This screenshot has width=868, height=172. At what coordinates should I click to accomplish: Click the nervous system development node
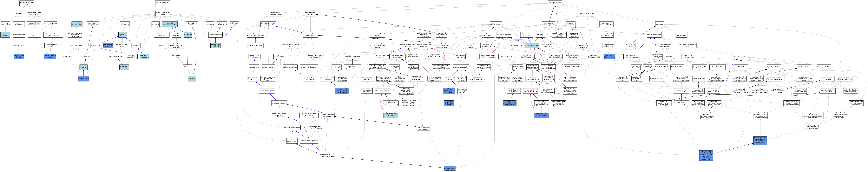(x=254, y=57)
